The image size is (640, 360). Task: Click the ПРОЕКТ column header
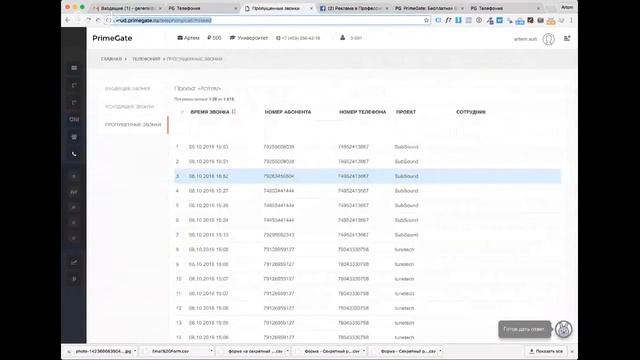(x=406, y=112)
